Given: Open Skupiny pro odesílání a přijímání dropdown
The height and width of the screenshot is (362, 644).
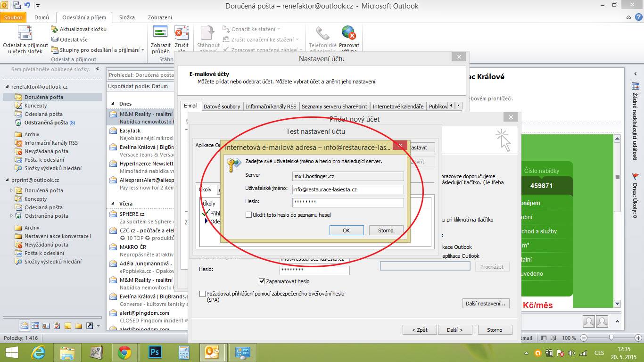Looking at the screenshot, I should [98, 50].
